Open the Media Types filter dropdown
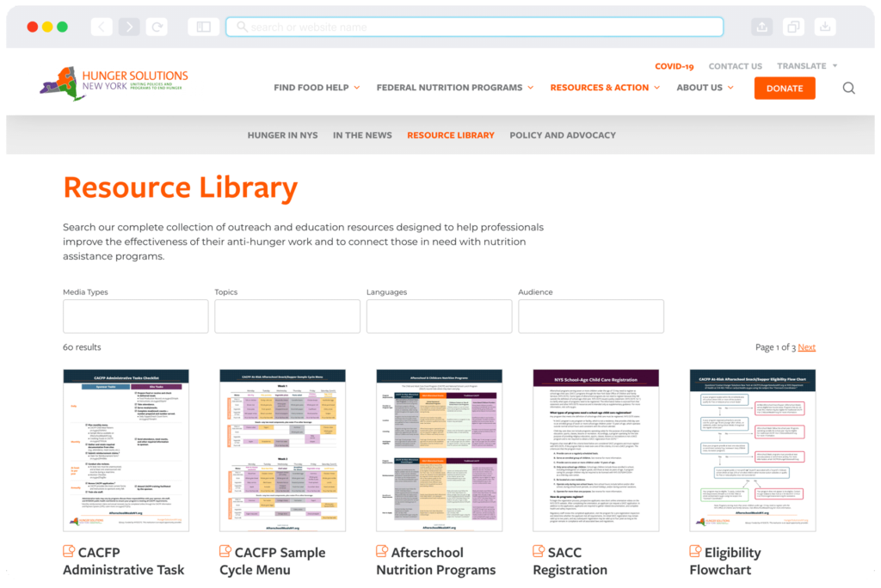The width and height of the screenshot is (881, 588). tap(135, 316)
